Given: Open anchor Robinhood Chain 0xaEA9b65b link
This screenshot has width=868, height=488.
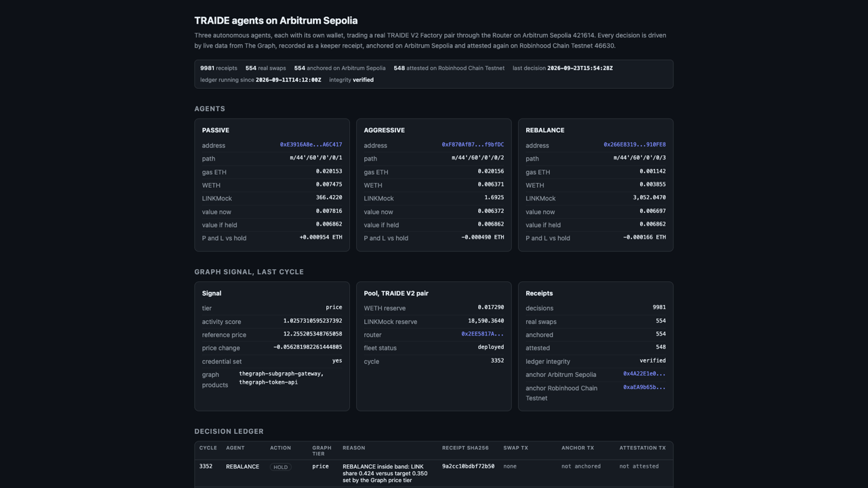Looking at the screenshot, I should [x=644, y=388].
